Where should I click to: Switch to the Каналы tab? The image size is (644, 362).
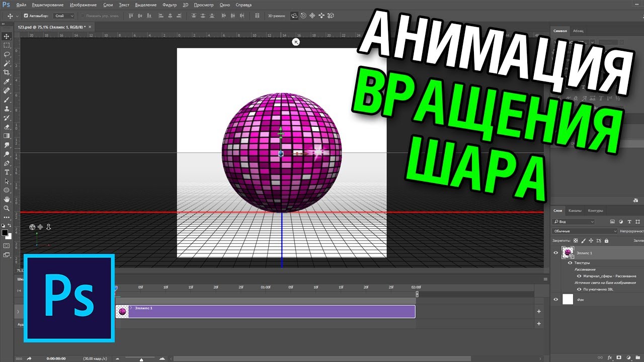point(575,210)
